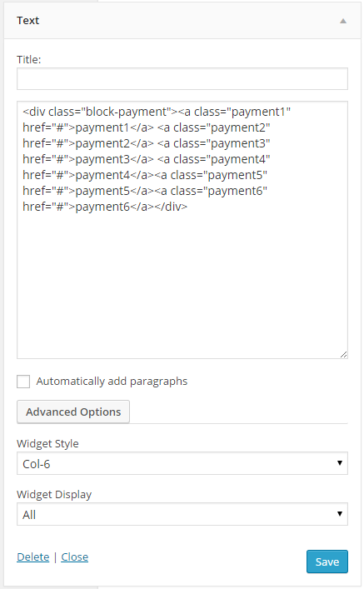Image resolution: width=364 pixels, height=589 pixels.
Task: Select the Col-6 value in Widget Style
Action: click(x=182, y=463)
